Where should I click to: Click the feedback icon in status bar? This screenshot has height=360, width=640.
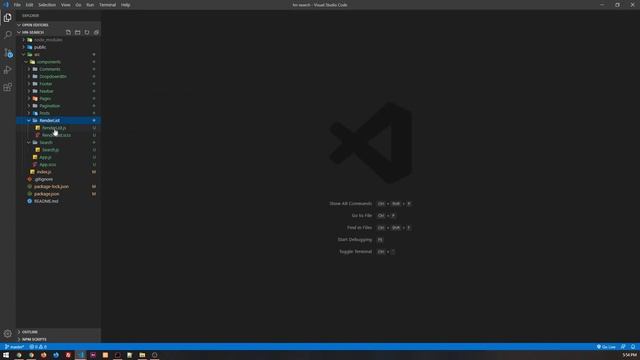[623, 347]
